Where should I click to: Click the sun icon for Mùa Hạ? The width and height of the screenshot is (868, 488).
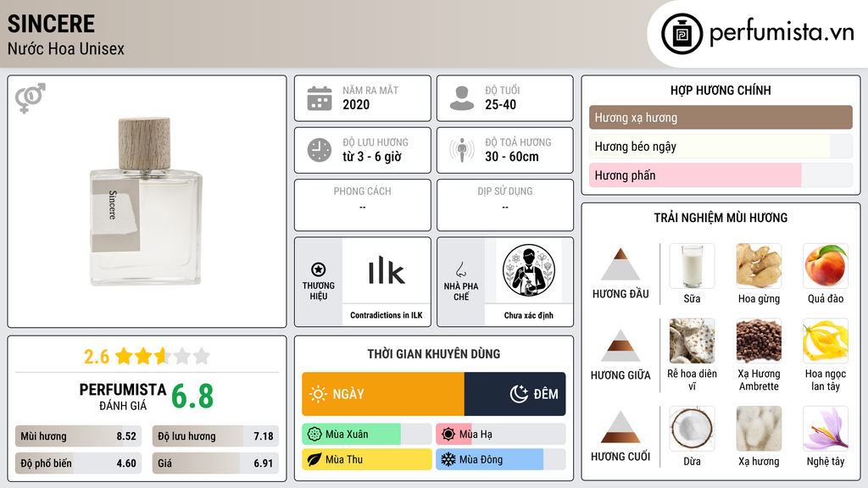click(448, 435)
